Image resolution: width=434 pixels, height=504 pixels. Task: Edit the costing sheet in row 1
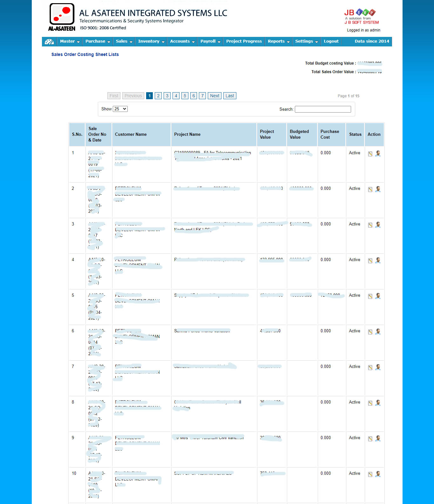(x=370, y=154)
